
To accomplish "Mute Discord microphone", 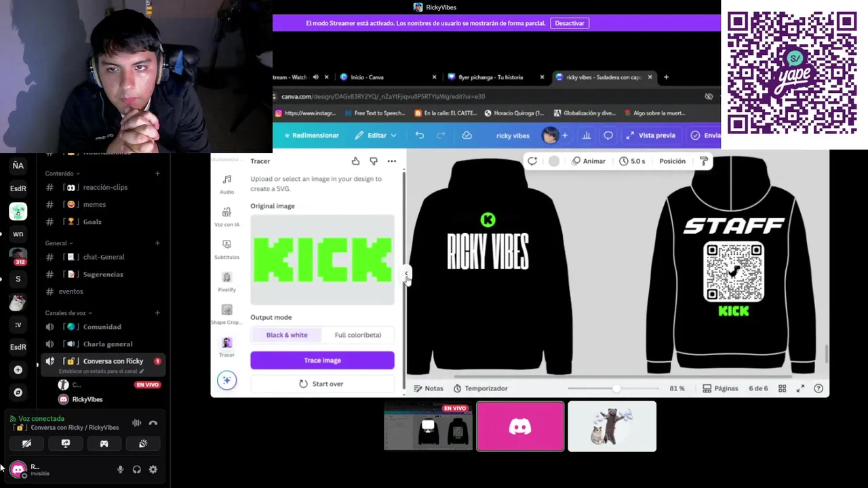I will tap(120, 469).
